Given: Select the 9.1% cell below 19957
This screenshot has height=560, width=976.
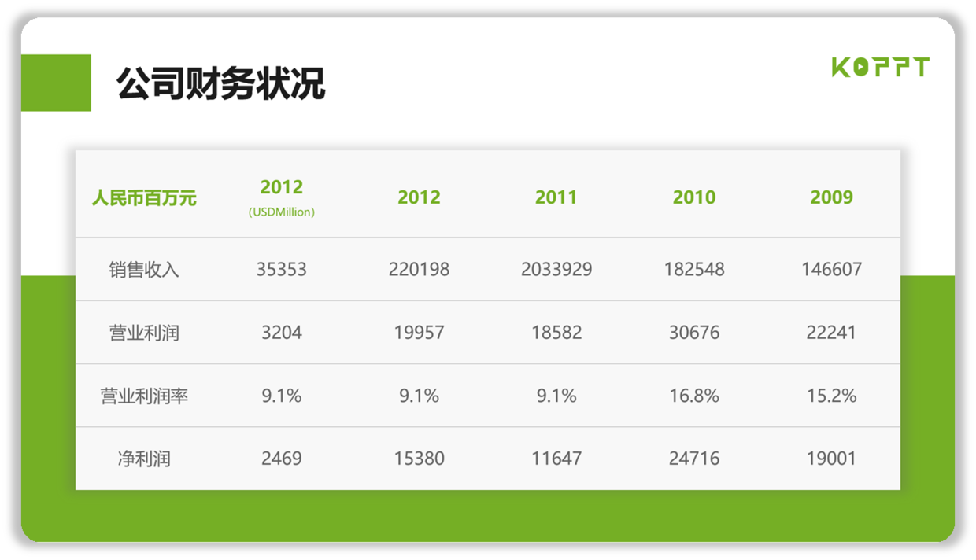Looking at the screenshot, I should point(419,395).
